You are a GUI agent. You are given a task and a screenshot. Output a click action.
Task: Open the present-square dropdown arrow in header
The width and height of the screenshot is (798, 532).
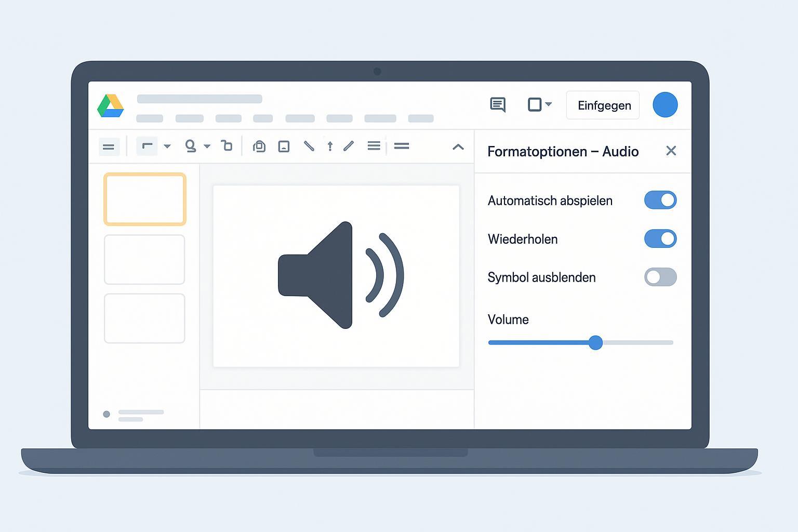549,104
